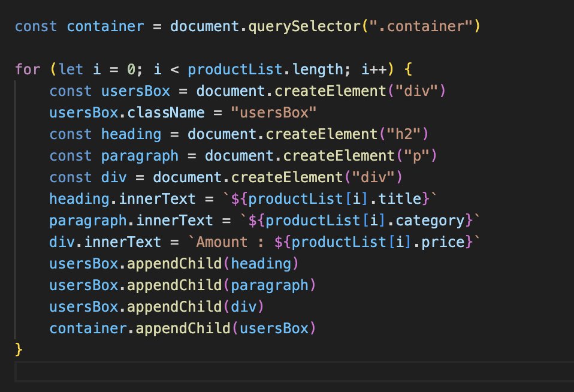Click 'className' on the usersBox line
Image resolution: width=574 pixels, height=392 pixels.
point(166,113)
